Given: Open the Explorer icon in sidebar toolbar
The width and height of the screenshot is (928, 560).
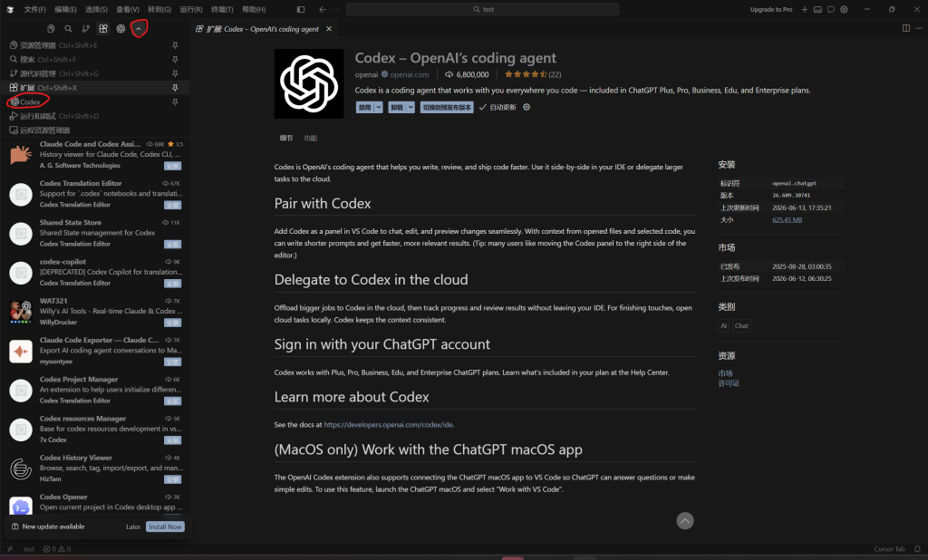Looking at the screenshot, I should click(x=51, y=28).
